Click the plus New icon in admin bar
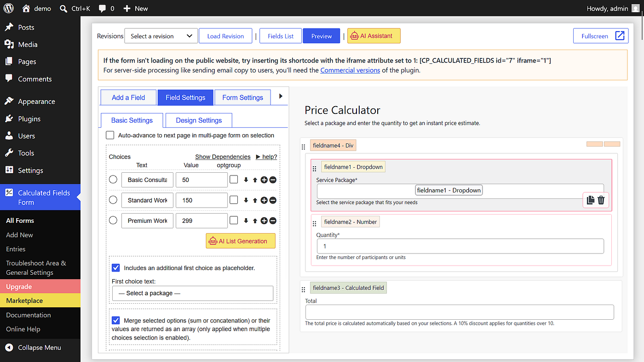Screen dimensions: 644x362 tap(127, 8)
